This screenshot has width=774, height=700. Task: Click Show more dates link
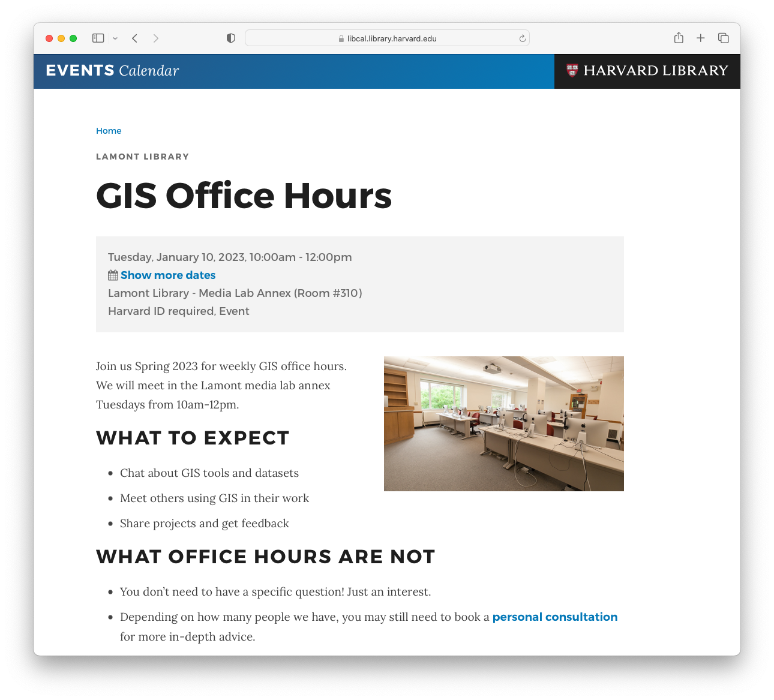click(168, 275)
